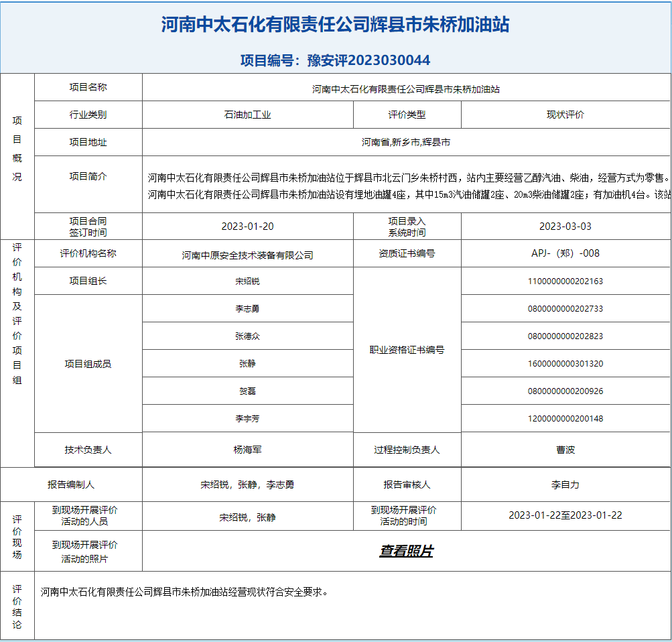Viewport: 672px width, 642px height.
Task: Select the introduction line about 埋地油罐4座
Action: [x=409, y=194]
